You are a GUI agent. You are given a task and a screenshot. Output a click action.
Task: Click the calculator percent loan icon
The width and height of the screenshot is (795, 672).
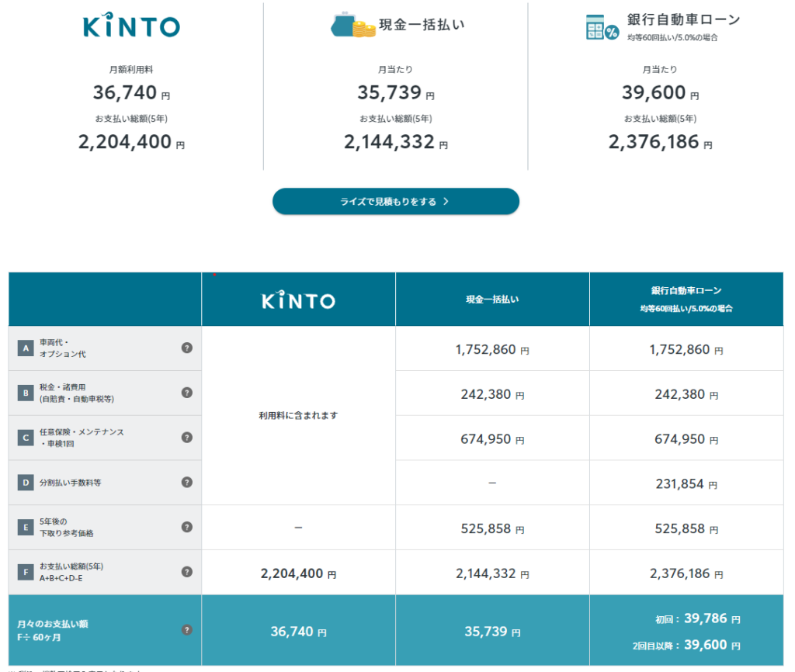tap(602, 27)
